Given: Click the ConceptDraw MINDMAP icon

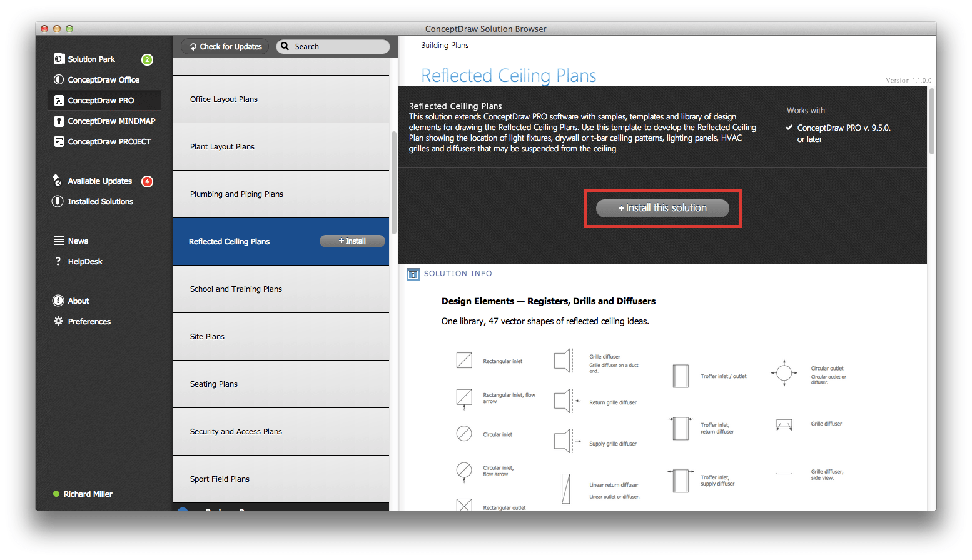Looking at the screenshot, I should [59, 121].
